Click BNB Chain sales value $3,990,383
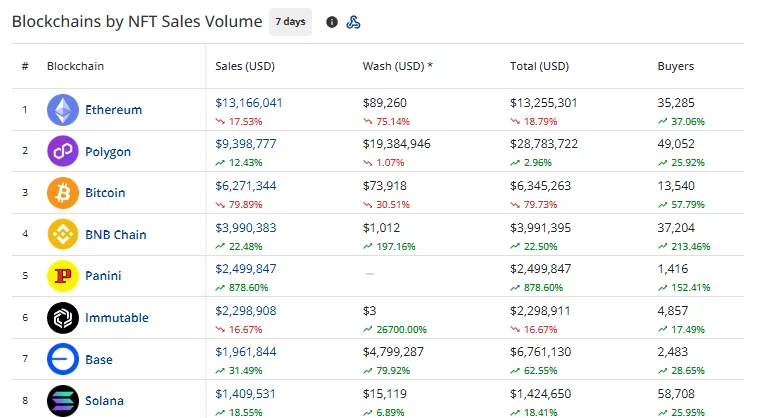775x418 pixels. (246, 228)
